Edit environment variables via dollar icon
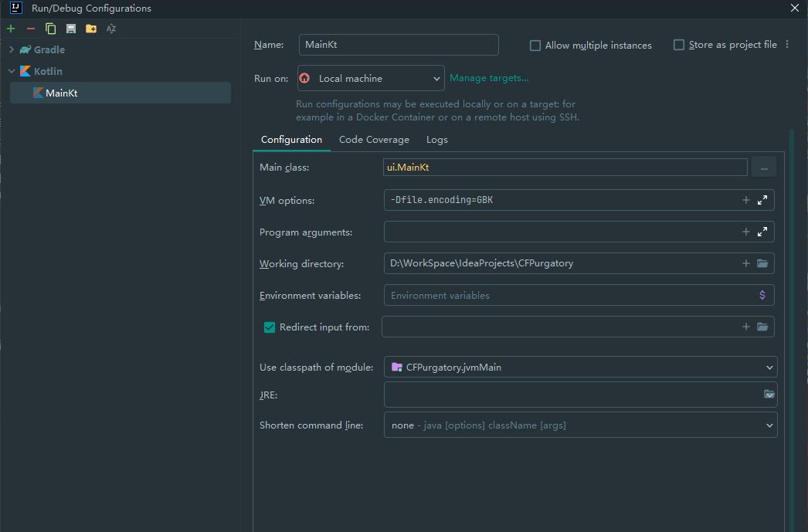 click(x=762, y=295)
